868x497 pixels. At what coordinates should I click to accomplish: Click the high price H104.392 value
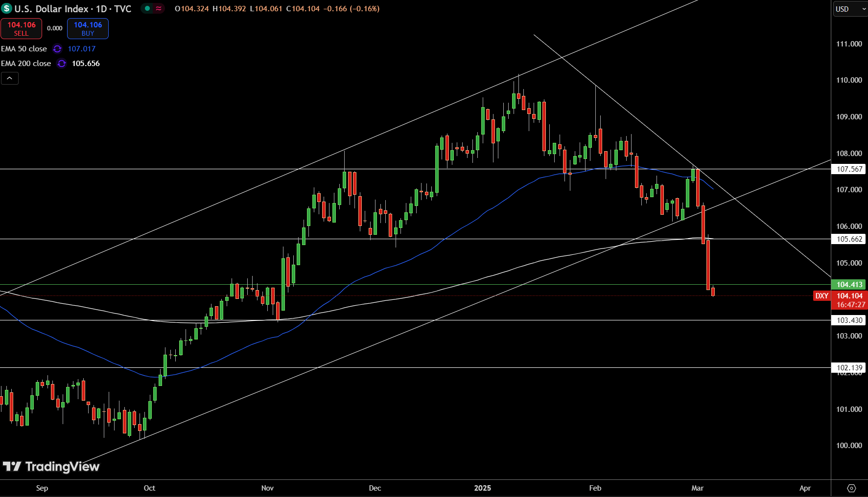pos(229,9)
